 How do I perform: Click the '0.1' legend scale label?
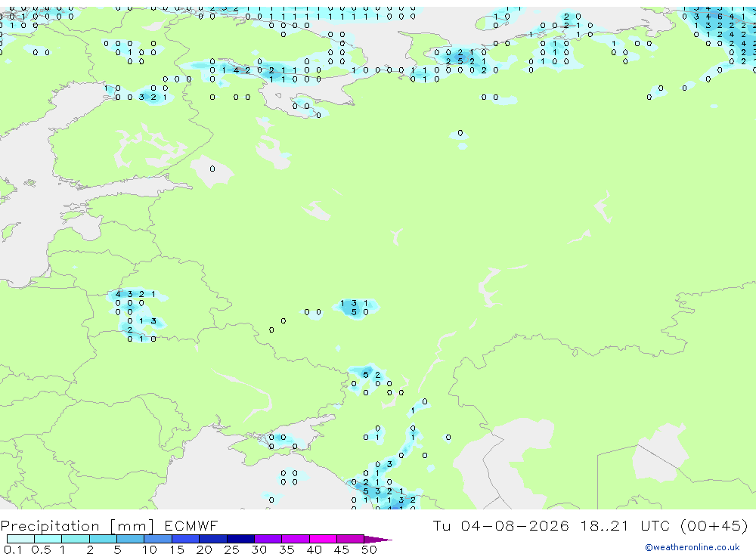(13, 549)
